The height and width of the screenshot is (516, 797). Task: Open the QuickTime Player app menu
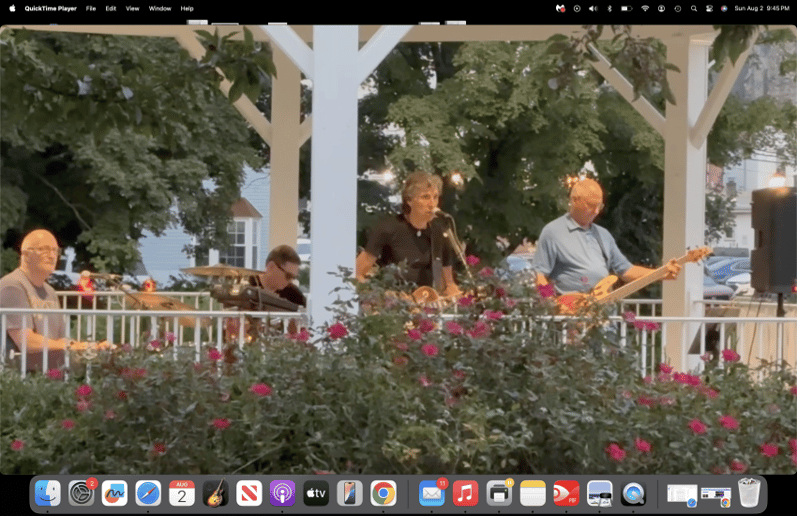51,9
